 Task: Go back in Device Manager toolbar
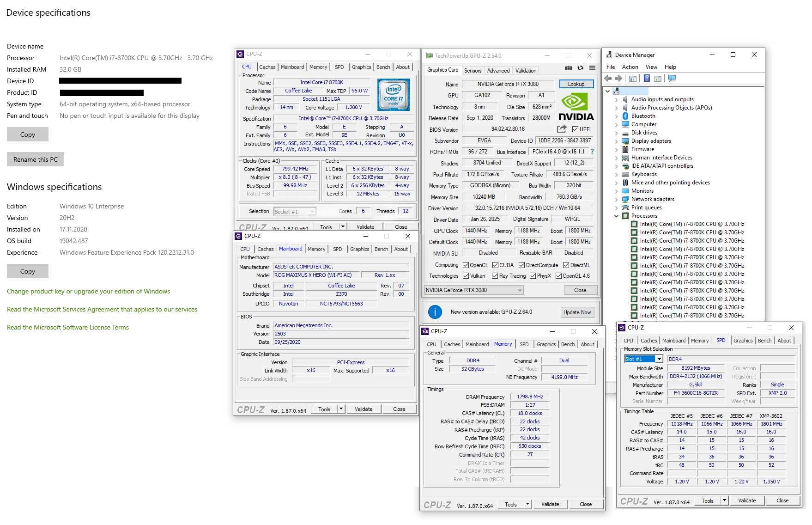coord(608,79)
